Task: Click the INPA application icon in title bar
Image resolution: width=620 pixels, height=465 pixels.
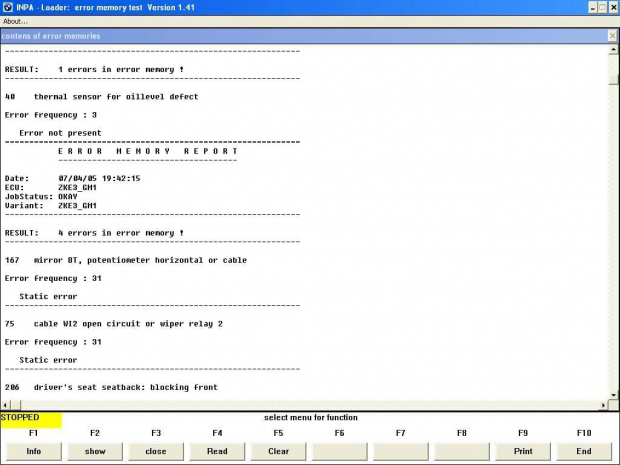Action: 6,6
